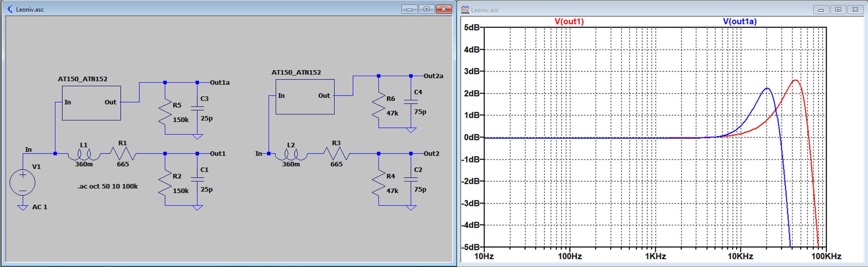The height and width of the screenshot is (267, 868).
Task: Click the 150k value of R5
Action: [181, 120]
